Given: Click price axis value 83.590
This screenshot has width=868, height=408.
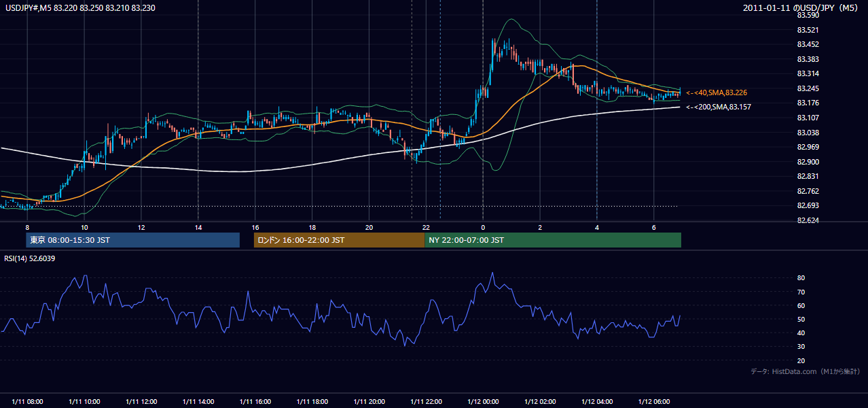Looking at the screenshot, I should point(808,15).
